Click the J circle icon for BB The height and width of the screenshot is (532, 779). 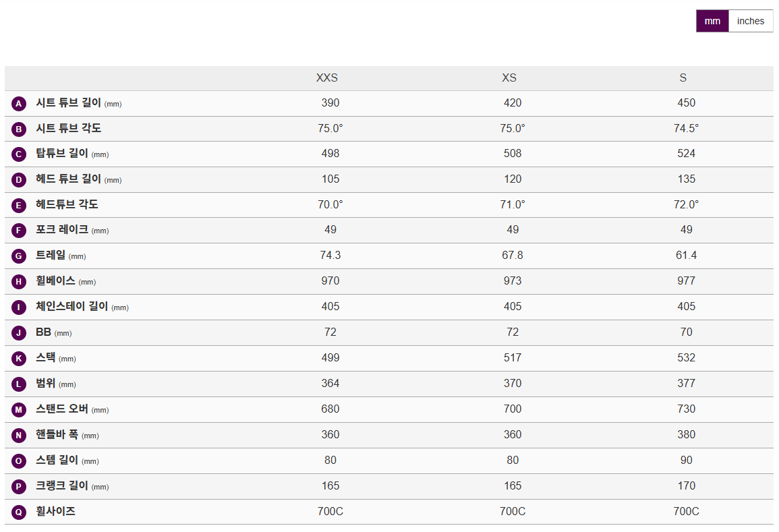[19, 333]
